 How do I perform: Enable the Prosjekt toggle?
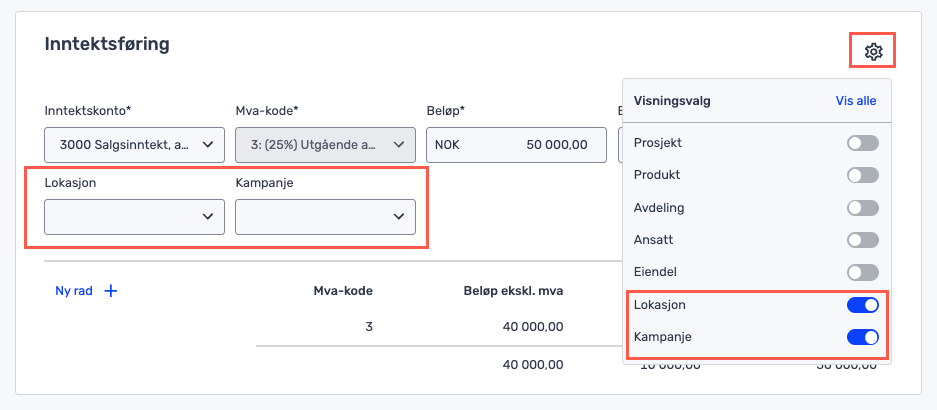coord(862,144)
